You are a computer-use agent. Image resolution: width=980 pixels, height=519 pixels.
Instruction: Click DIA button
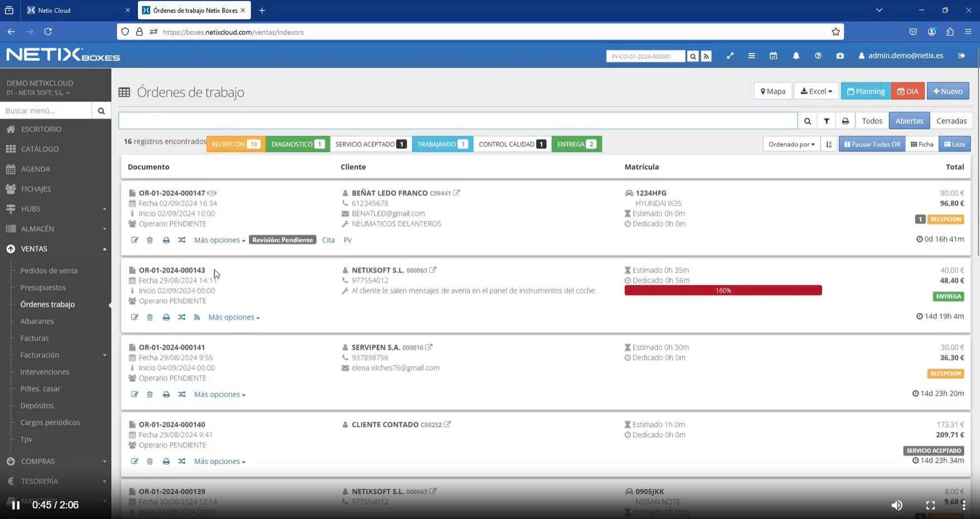coord(907,91)
